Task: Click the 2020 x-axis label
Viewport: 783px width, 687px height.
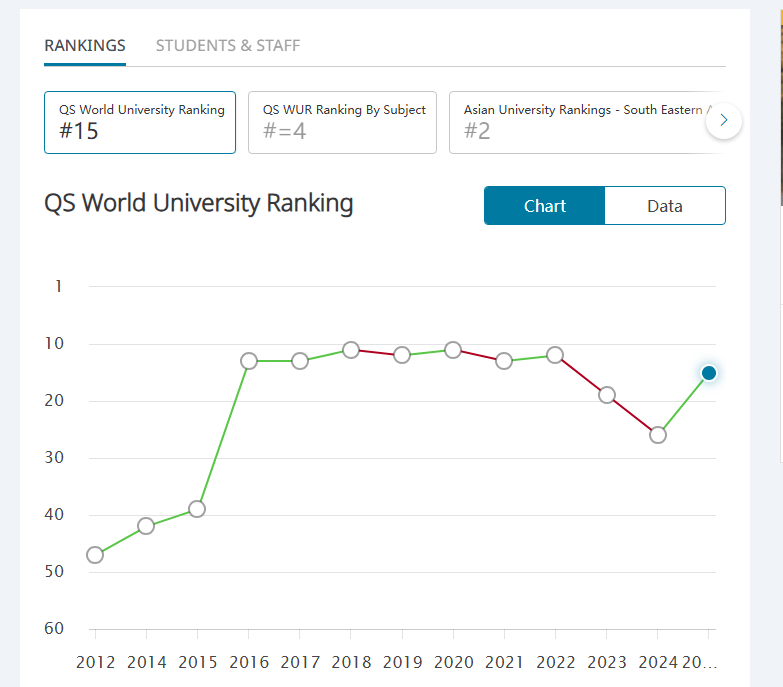Action: [x=453, y=662]
